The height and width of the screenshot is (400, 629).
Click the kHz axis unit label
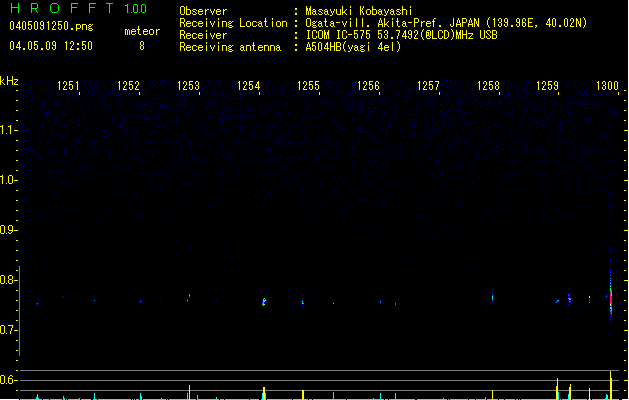pyautogui.click(x=9, y=81)
